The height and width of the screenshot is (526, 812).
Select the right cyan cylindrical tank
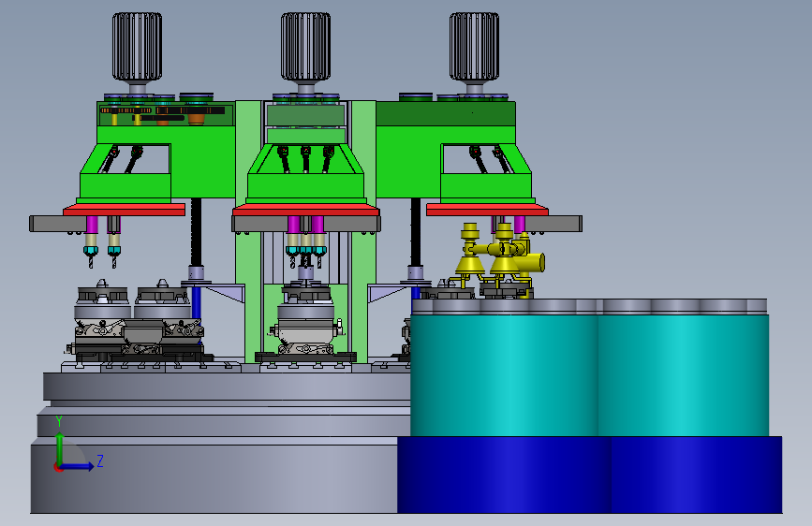(684, 375)
